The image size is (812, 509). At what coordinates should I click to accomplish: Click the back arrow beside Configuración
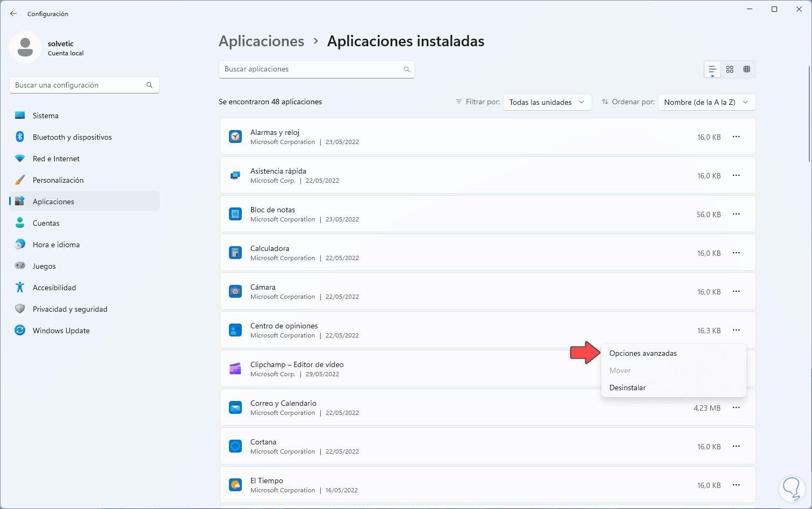click(13, 13)
